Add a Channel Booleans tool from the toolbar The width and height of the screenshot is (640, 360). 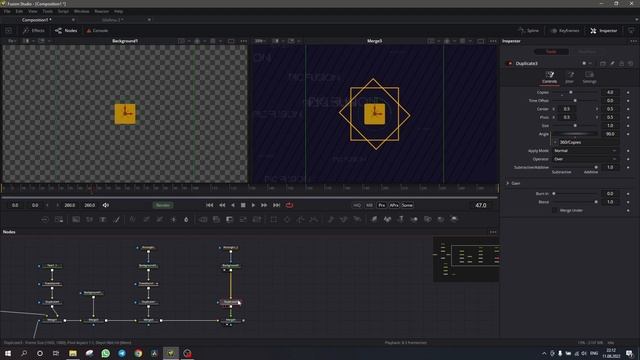pos(216,220)
